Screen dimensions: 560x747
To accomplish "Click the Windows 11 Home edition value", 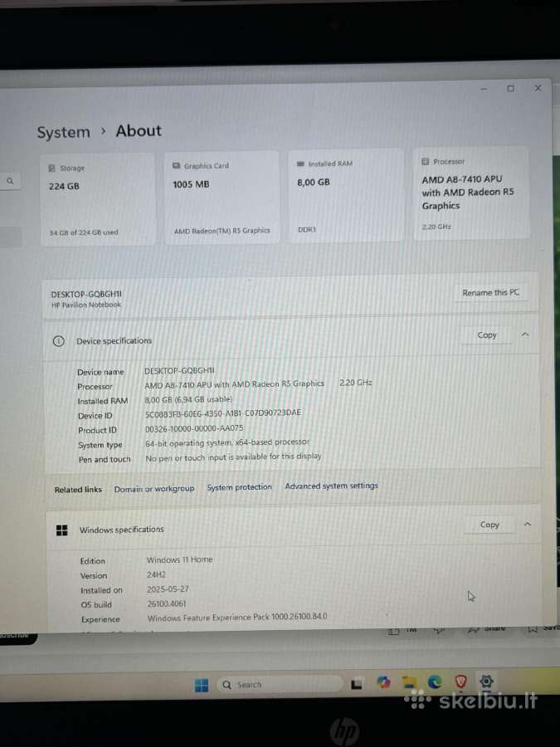I will coord(179,559).
